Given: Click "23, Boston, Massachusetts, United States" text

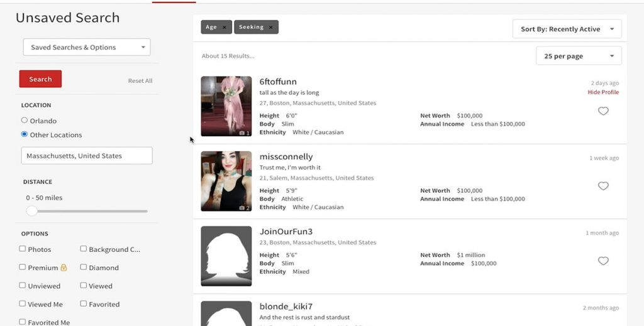Looking at the screenshot, I should coord(318,242).
